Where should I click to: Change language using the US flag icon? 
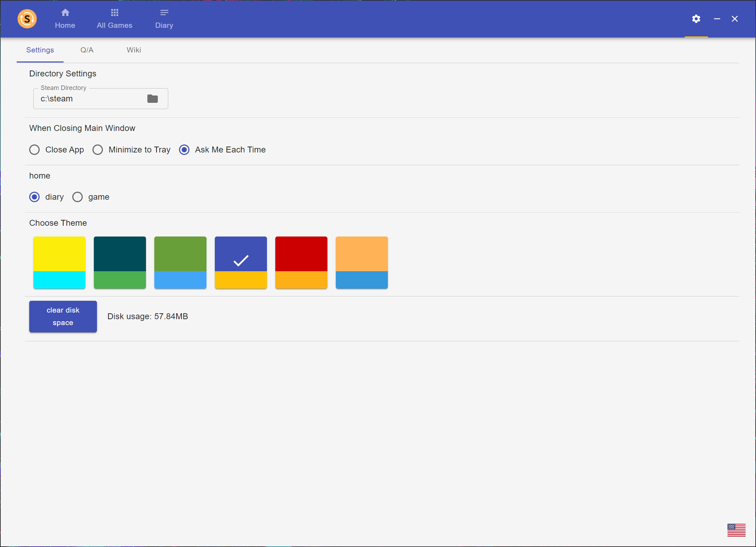[736, 530]
